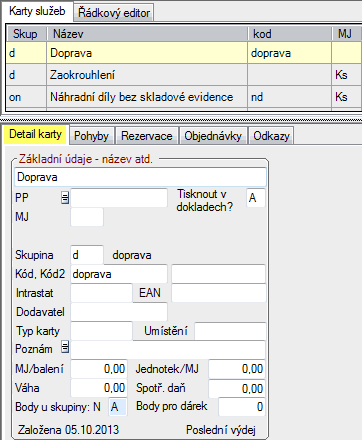The width and height of the screenshot is (362, 440).
Task: Edit the MJ/balení value field
Action: [99, 369]
